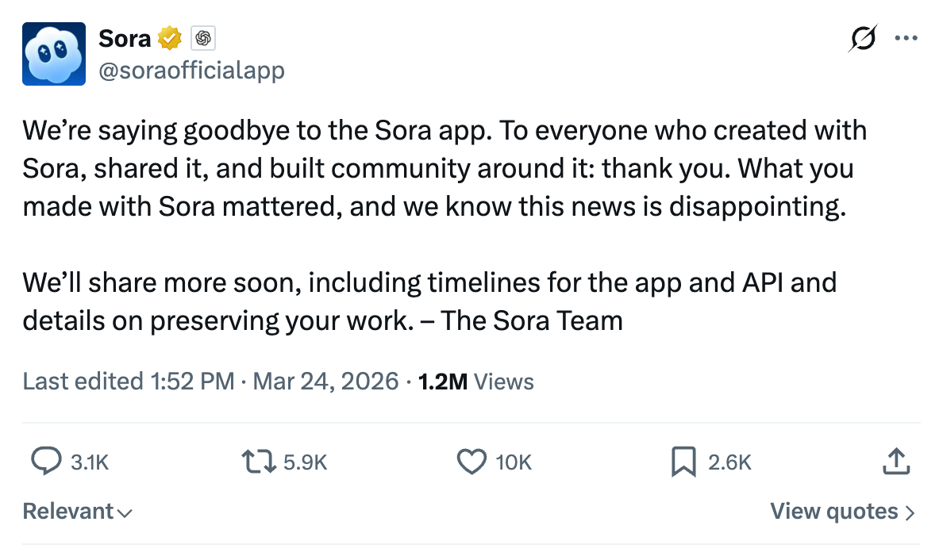The height and width of the screenshot is (560, 943).
Task: Click the repost arrows icon
Action: click(x=258, y=462)
